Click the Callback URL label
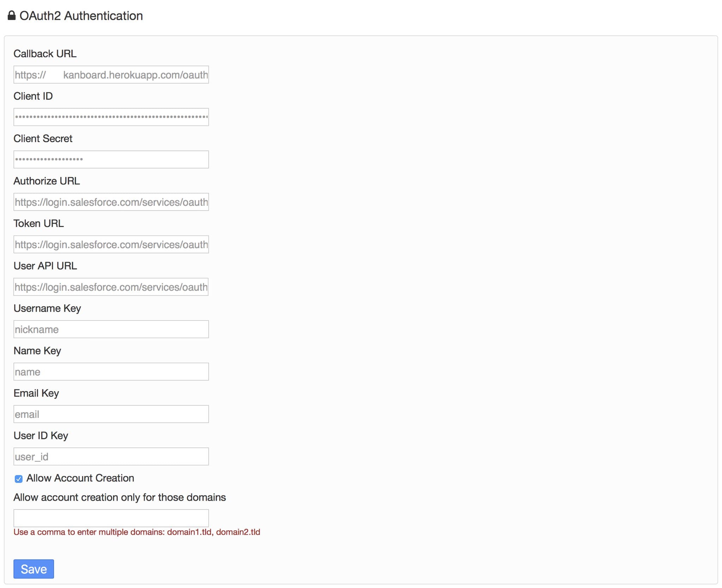Image resolution: width=722 pixels, height=588 pixels. point(45,54)
